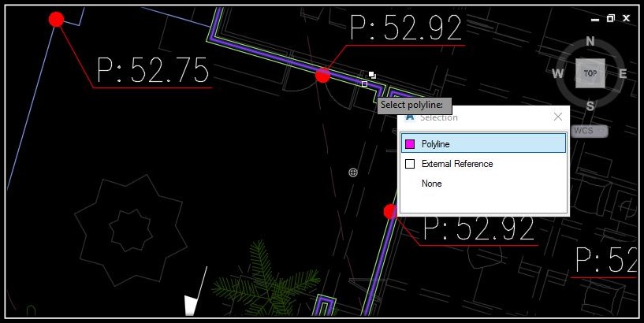The height and width of the screenshot is (323, 644).
Task: Click the red point on purple polyline near top
Action: [x=322, y=76]
